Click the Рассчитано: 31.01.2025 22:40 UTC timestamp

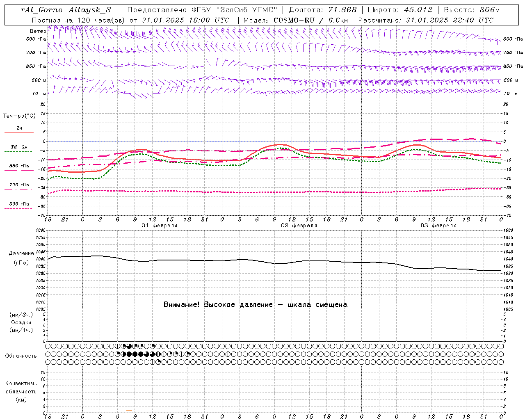[426, 20]
